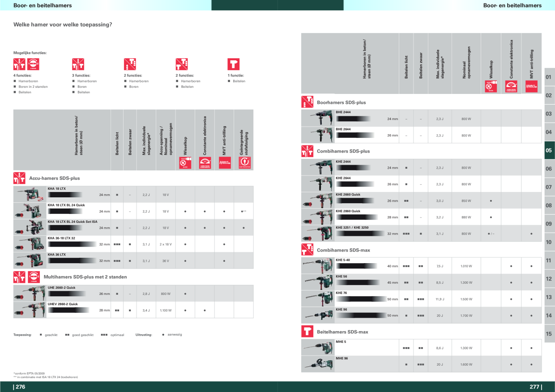This screenshot has height=392, width=555.
Task: Click the KHE 96 product image
Action: [317, 315]
